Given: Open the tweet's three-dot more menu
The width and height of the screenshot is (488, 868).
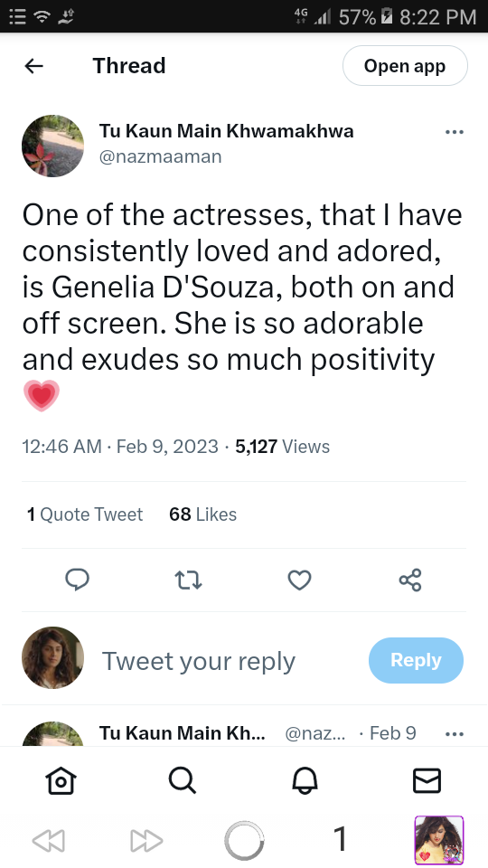Looking at the screenshot, I should [x=455, y=132].
